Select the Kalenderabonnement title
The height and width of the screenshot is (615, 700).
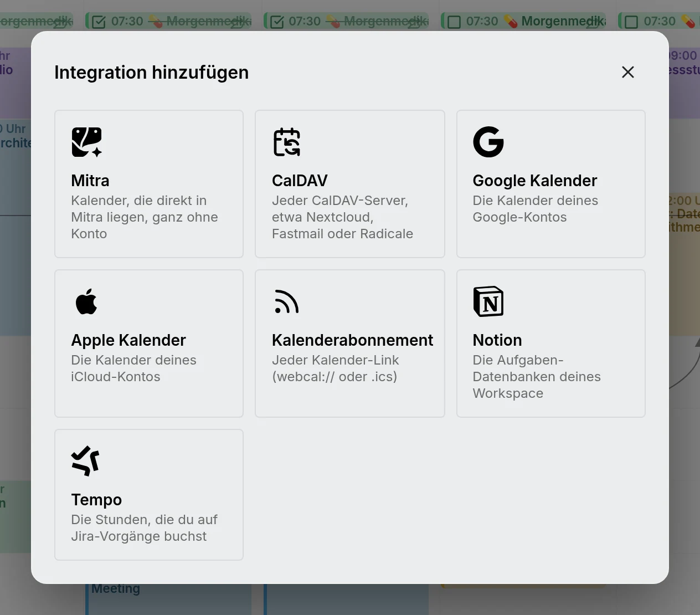tap(352, 340)
